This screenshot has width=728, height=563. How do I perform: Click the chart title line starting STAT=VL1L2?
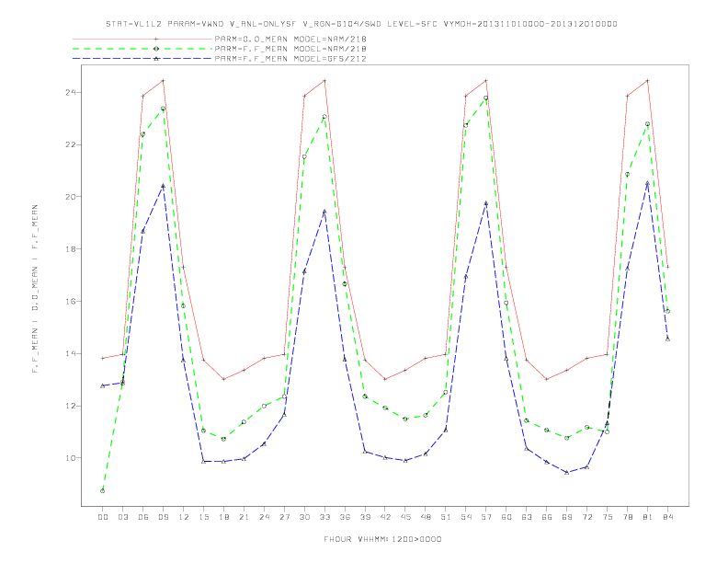361,24
